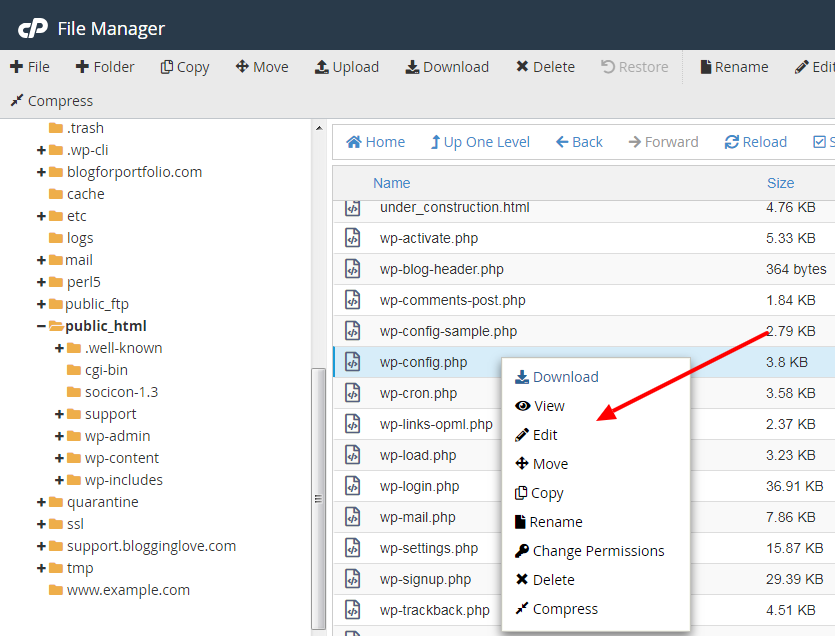
Task: Choose View in the context menu
Action: pos(548,406)
